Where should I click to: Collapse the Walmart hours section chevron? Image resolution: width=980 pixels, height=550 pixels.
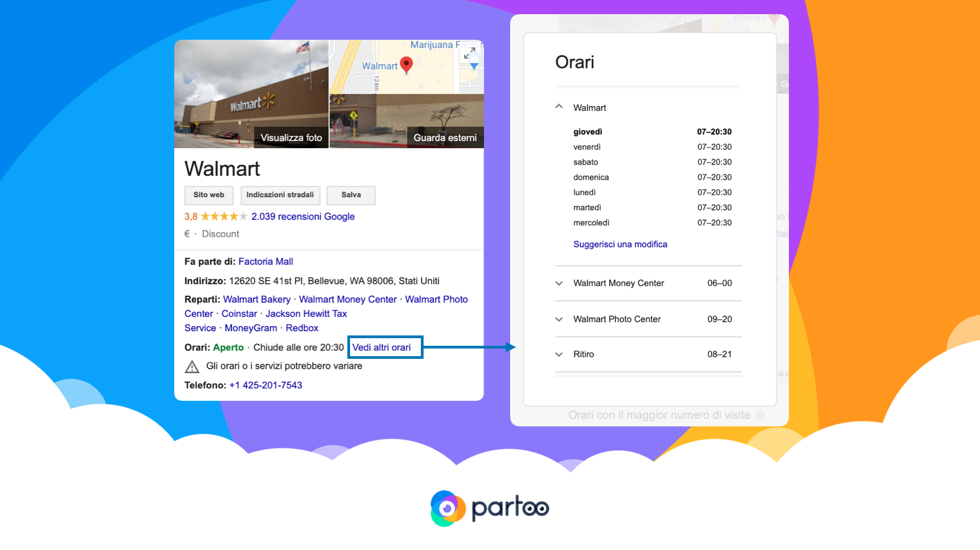coord(559,107)
